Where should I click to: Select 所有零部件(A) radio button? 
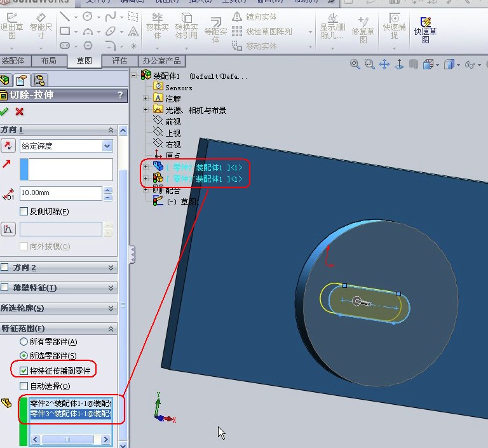24,341
